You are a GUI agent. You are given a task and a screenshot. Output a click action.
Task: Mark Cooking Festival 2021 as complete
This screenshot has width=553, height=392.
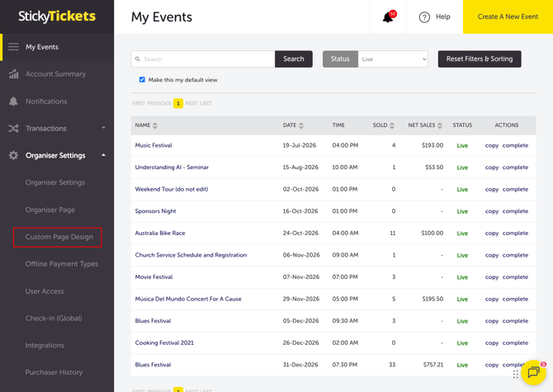tap(515, 343)
